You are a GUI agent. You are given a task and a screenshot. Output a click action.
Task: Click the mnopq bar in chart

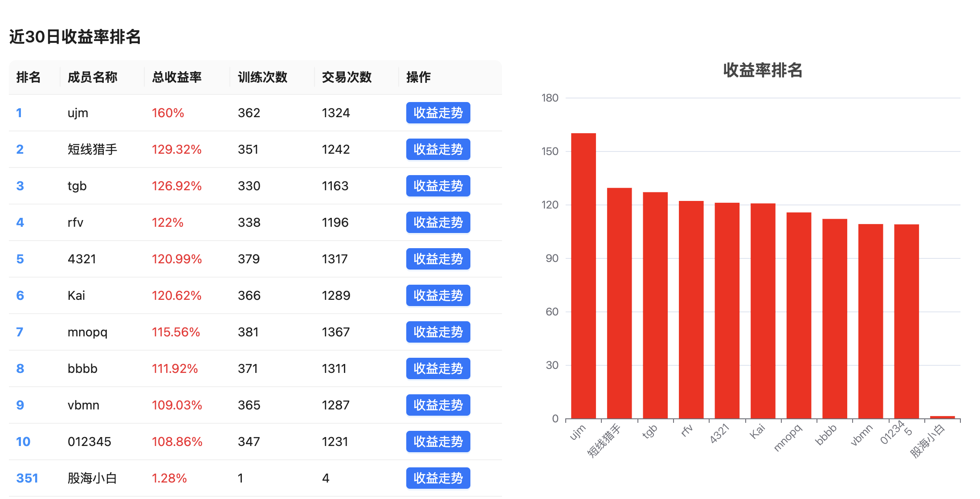click(x=799, y=315)
